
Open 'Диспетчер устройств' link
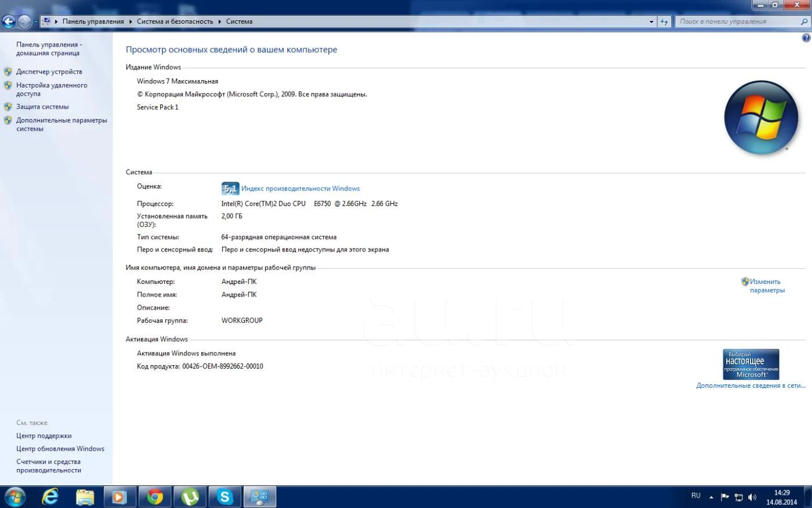coord(49,71)
